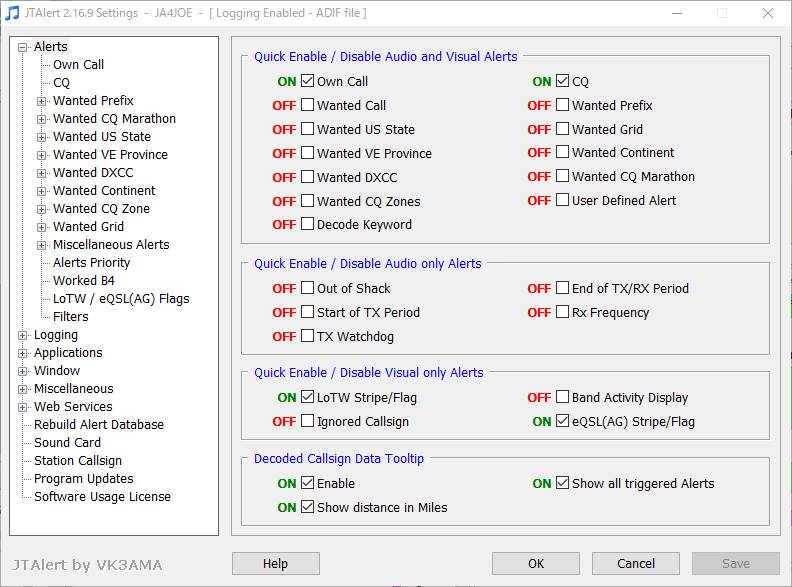Open the Worked B4 settings page
The height and width of the screenshot is (587, 792).
click(x=84, y=280)
